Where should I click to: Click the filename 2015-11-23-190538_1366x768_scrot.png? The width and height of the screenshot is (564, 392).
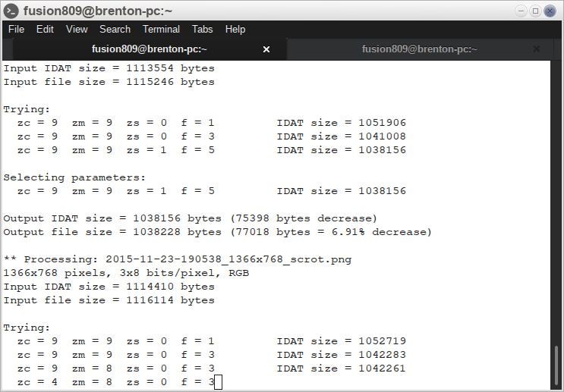tap(228, 259)
